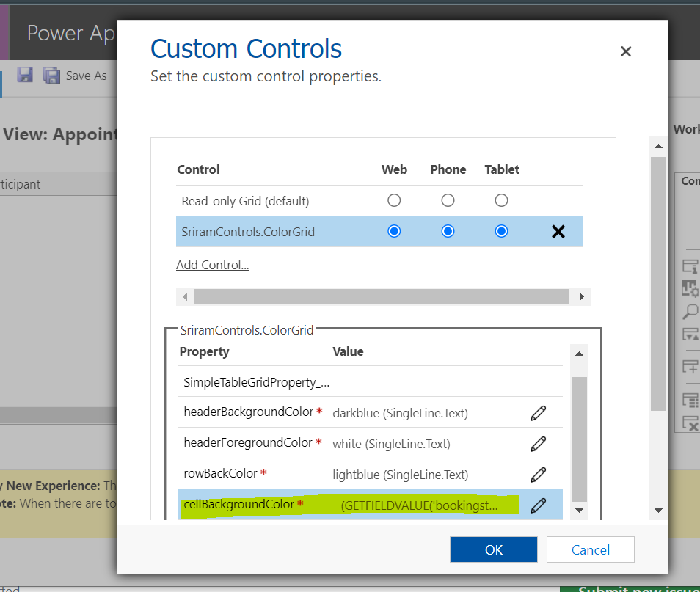Click left arrow of horizontal scrollbar
This screenshot has height=592, width=700.
(185, 296)
